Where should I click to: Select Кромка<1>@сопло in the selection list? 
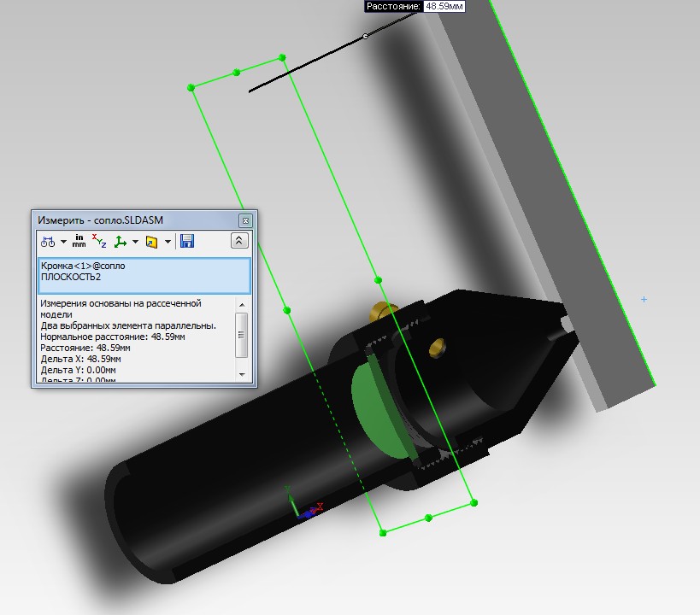83,266
